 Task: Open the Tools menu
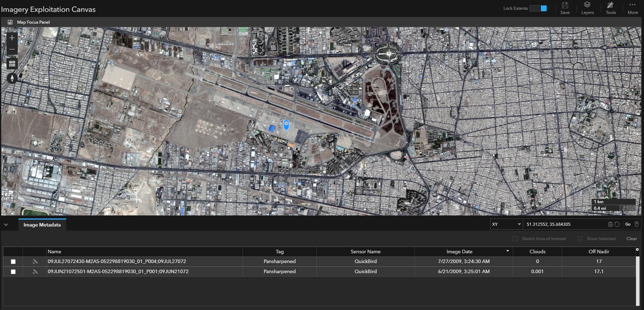point(611,8)
